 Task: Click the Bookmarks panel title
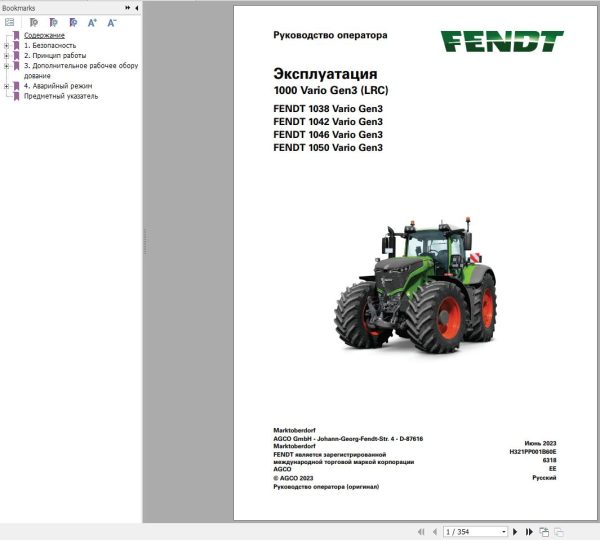pos(18,8)
